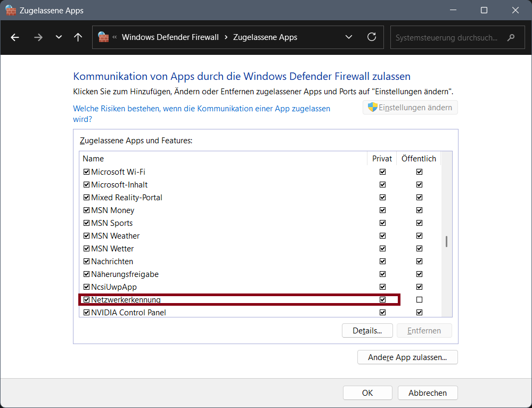Viewport: 532px width, 408px height.
Task: Click the list's vertical scrollbar thumb
Action: (x=446, y=242)
